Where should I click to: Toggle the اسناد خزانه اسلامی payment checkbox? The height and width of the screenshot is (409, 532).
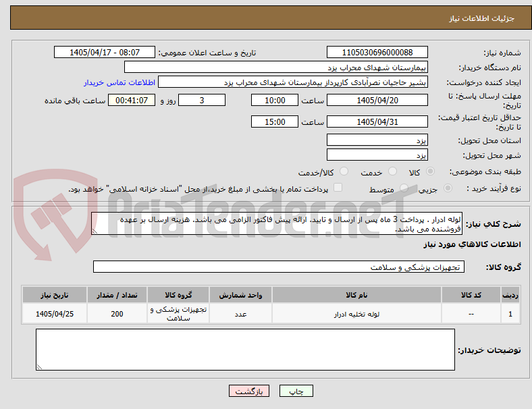pos(338,188)
